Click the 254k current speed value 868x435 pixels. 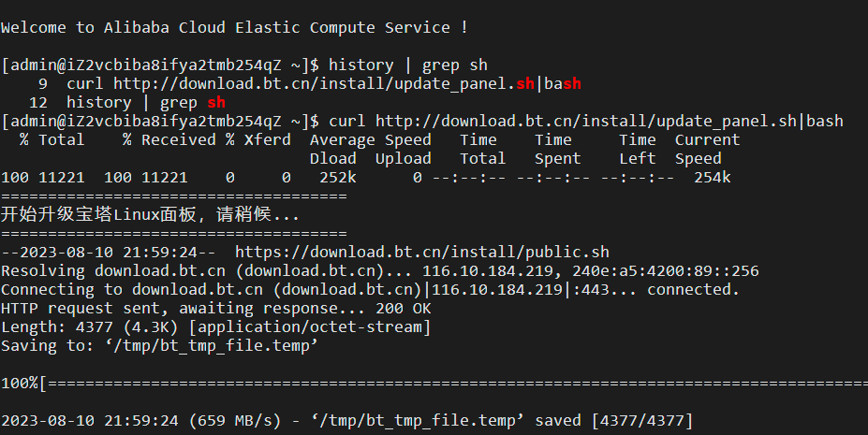pos(712,178)
